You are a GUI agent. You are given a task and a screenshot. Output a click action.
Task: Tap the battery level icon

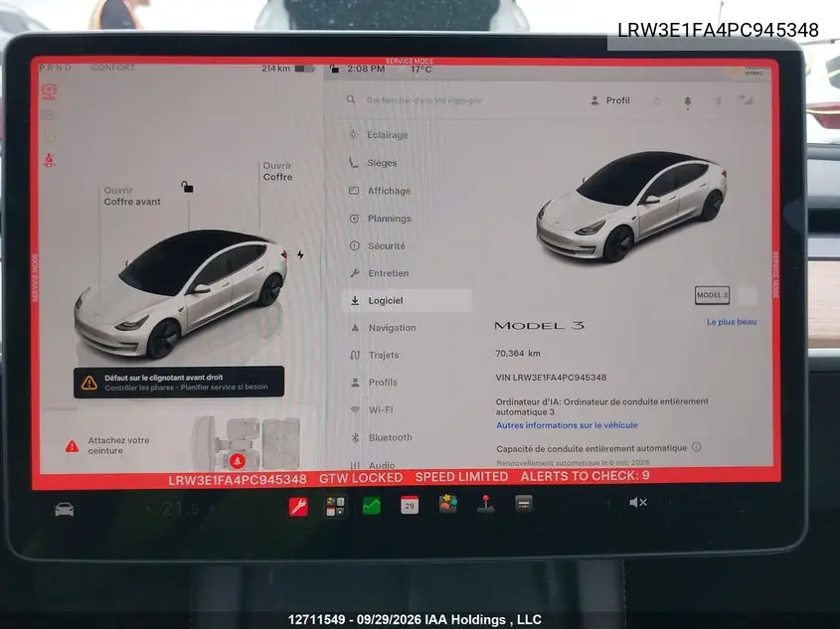click(304, 69)
